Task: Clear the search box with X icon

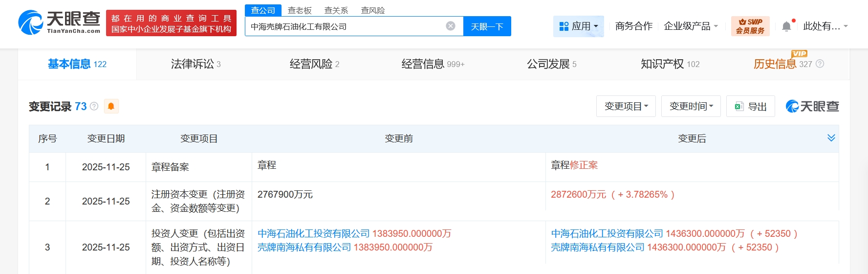Action: [x=451, y=26]
